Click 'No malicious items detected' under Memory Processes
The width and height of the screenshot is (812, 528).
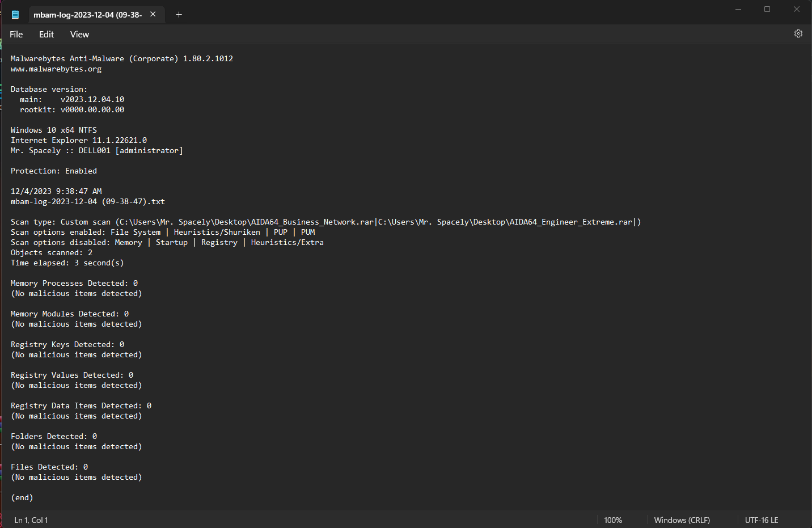(x=77, y=294)
